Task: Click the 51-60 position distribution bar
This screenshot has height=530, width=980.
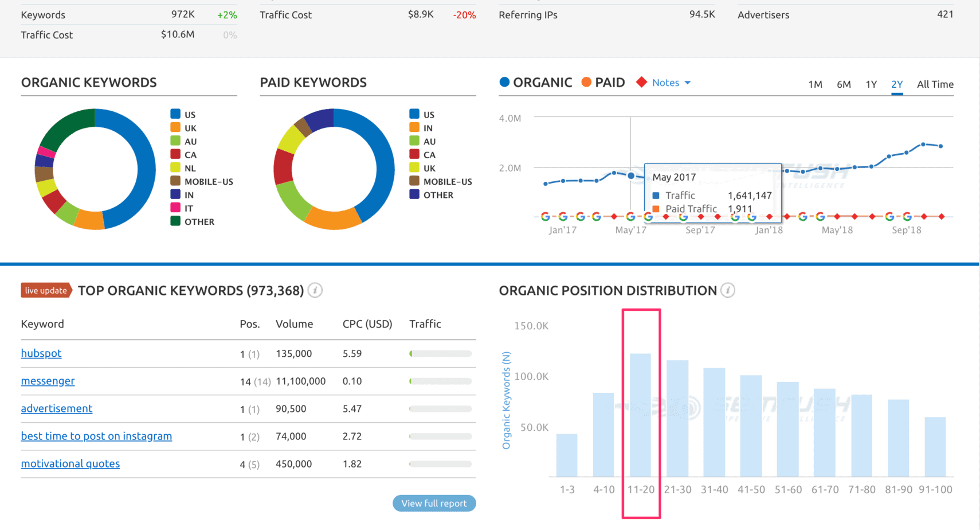Action: 788,429
